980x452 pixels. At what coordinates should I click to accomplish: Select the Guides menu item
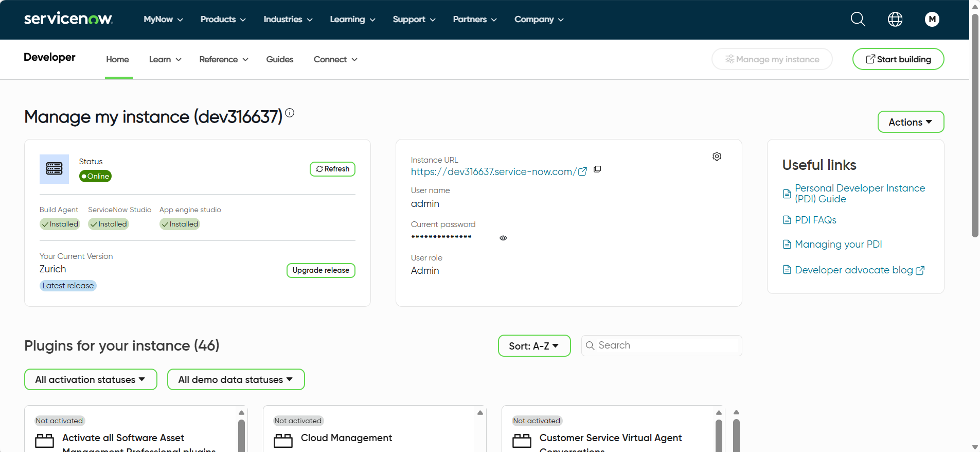280,59
